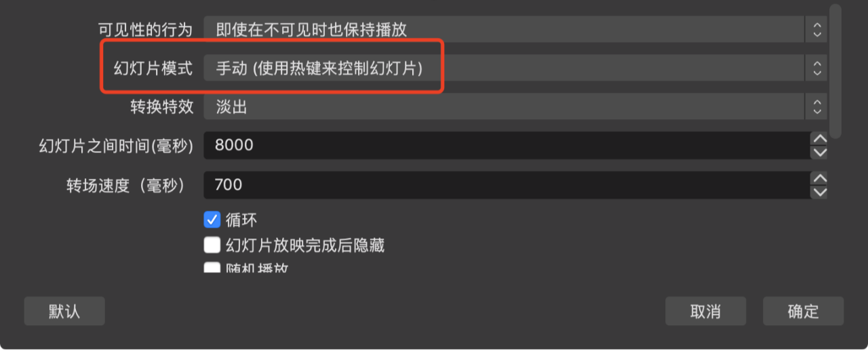The image size is (868, 351).
Task: Uncheck the 循环 checkbox
Action: pyautogui.click(x=212, y=220)
